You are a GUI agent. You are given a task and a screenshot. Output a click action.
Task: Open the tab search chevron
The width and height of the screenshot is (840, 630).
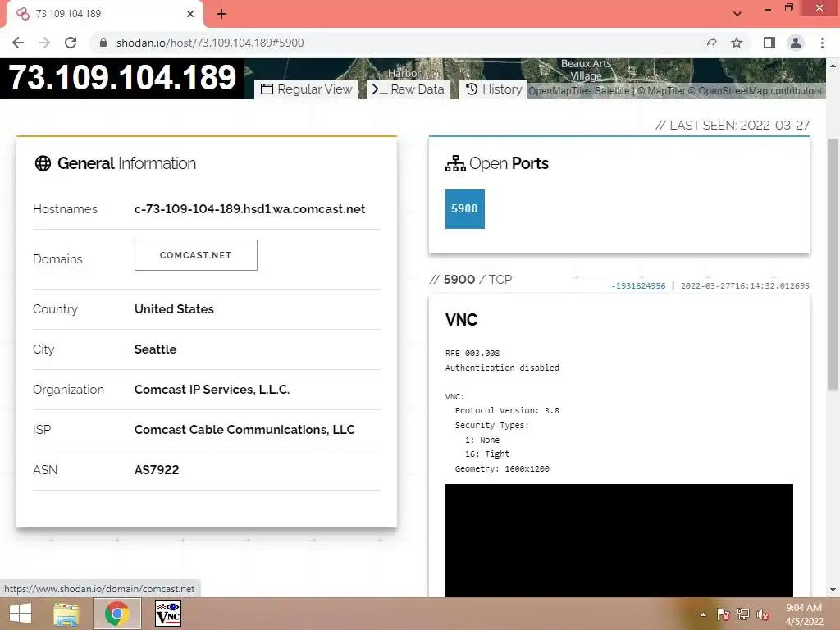point(737,14)
